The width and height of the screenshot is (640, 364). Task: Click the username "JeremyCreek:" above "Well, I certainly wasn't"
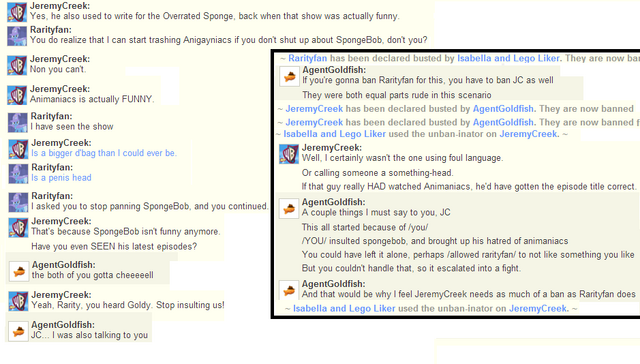coord(332,148)
